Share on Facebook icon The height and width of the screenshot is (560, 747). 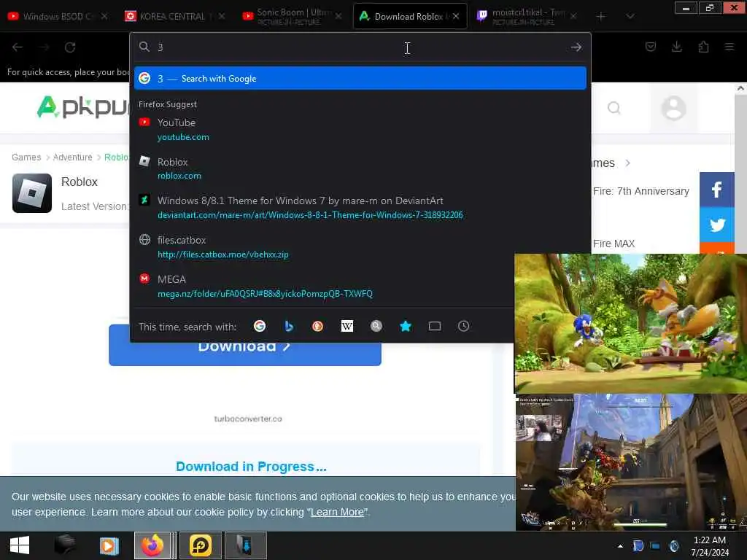(717, 190)
